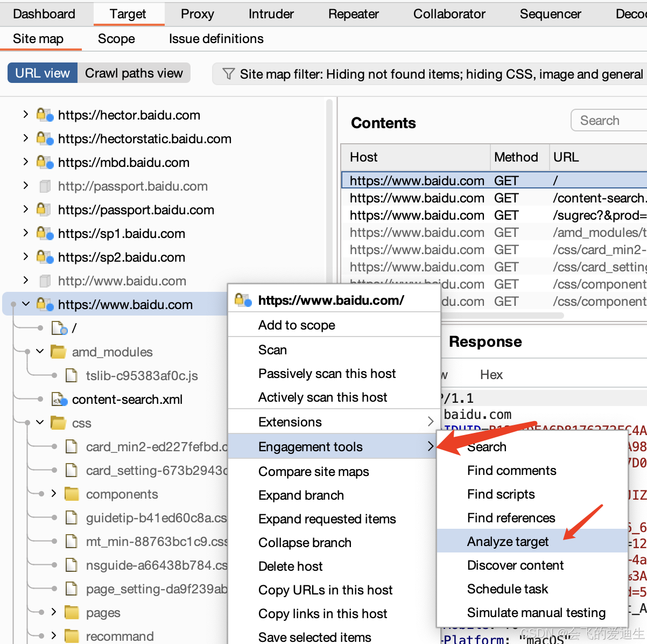Click the tslib-c95383af0c.js file icon
This screenshot has width=647, height=644.
point(71,375)
